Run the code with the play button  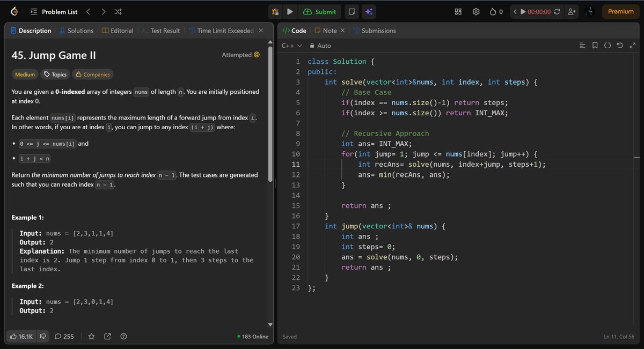click(290, 12)
